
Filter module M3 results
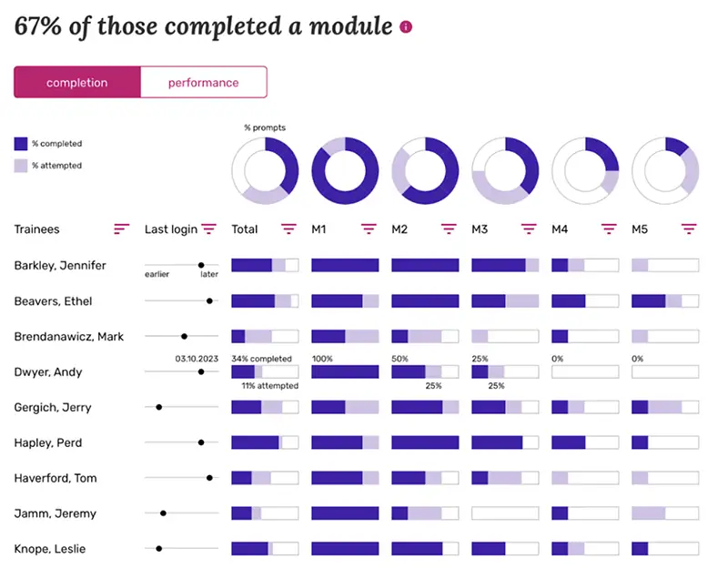(x=528, y=229)
